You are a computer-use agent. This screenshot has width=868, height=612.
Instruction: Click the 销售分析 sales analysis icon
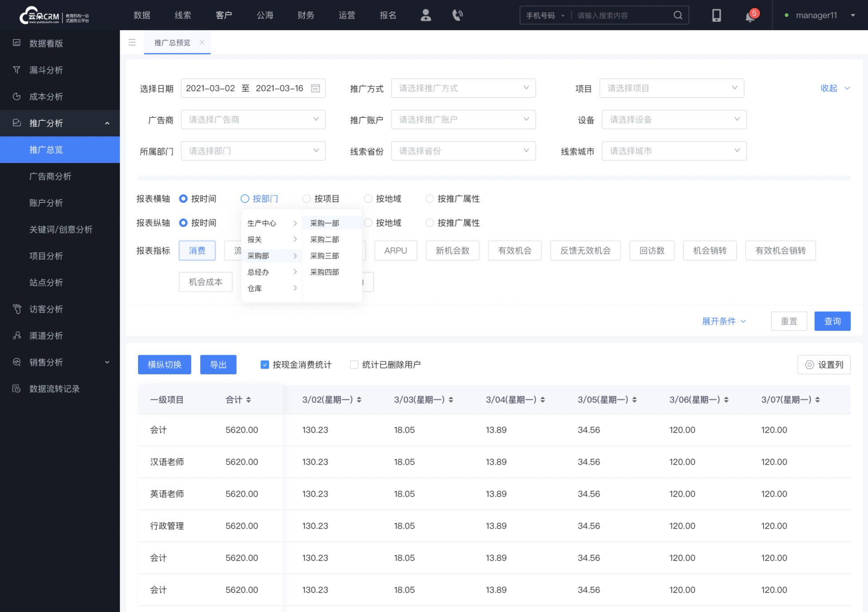tap(17, 362)
